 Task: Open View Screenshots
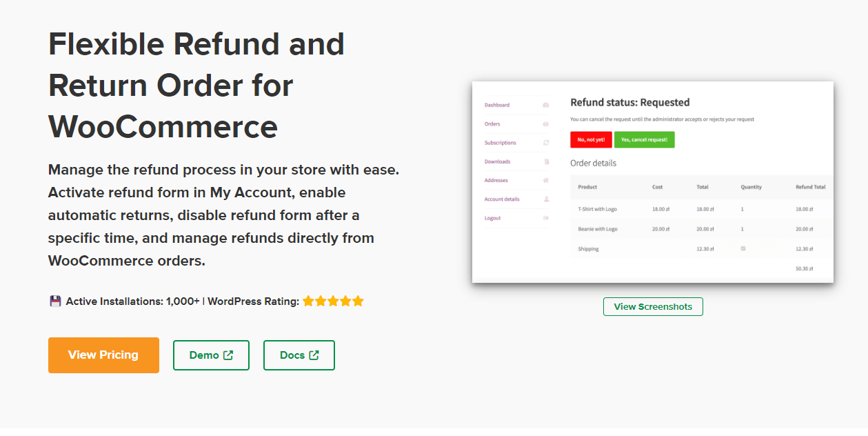[x=652, y=306]
